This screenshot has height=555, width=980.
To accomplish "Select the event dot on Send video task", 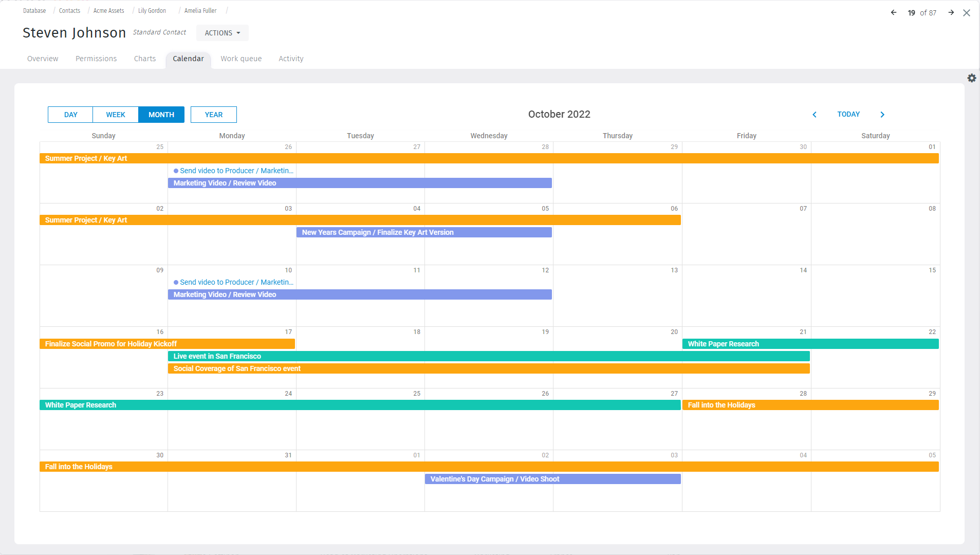I will click(176, 170).
